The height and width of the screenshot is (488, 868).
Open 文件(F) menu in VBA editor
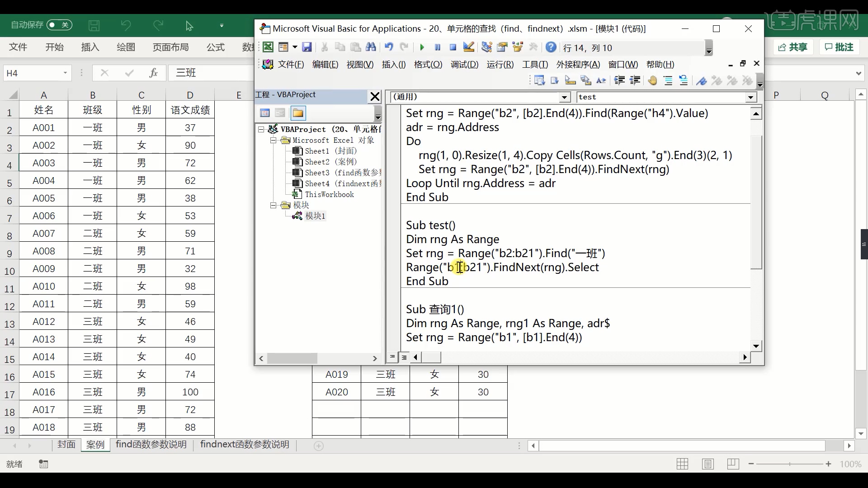[291, 65]
